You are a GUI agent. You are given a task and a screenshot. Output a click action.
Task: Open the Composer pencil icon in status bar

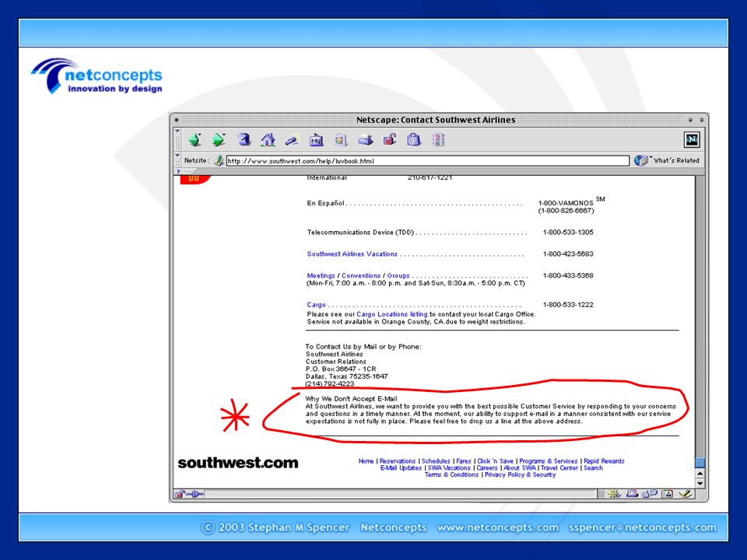(686, 494)
